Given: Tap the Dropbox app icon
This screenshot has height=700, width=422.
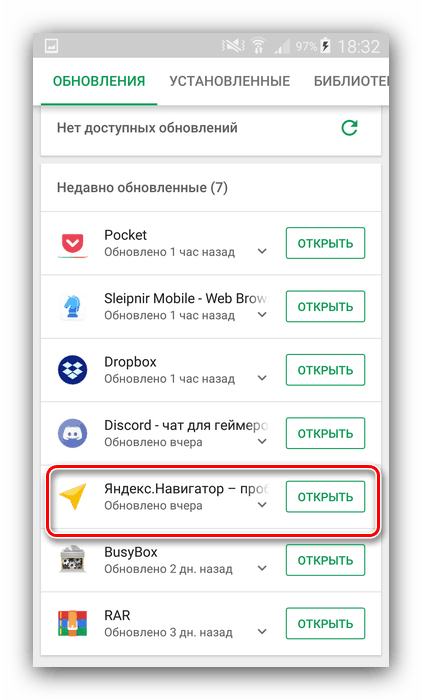Looking at the screenshot, I should [73, 370].
